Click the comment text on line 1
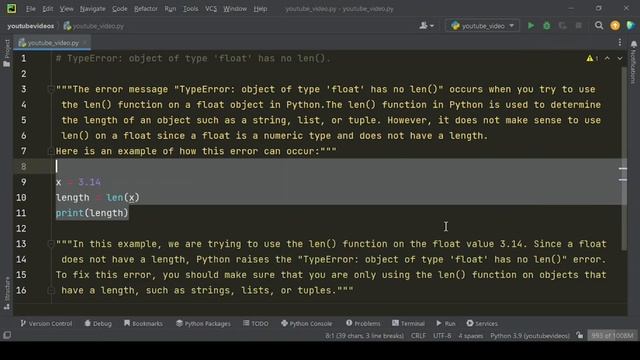 (193, 58)
